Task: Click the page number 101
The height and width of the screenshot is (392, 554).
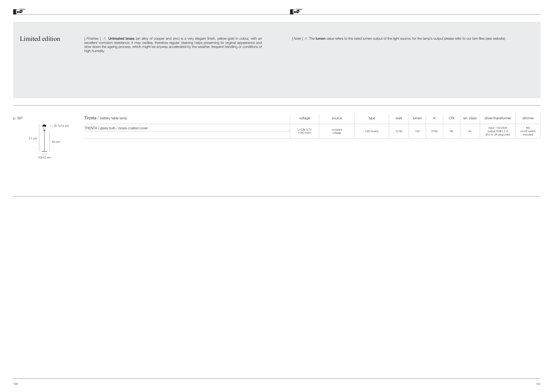Action: click(538, 384)
